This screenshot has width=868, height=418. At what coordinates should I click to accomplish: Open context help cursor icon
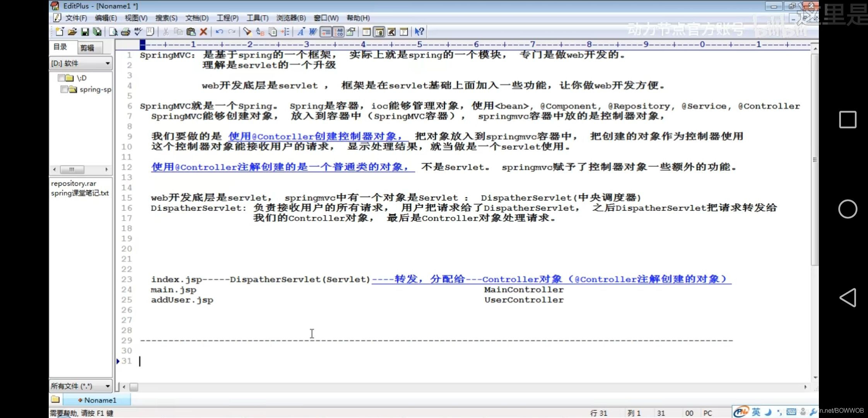419,32
